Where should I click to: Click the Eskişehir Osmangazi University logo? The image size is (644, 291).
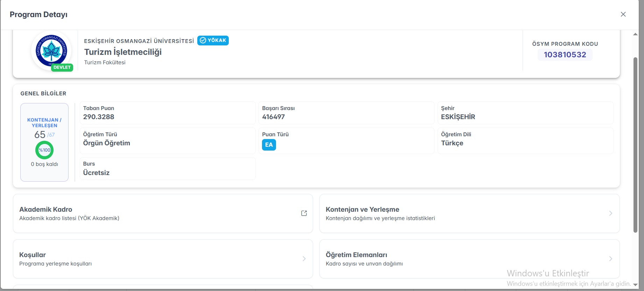tap(51, 51)
